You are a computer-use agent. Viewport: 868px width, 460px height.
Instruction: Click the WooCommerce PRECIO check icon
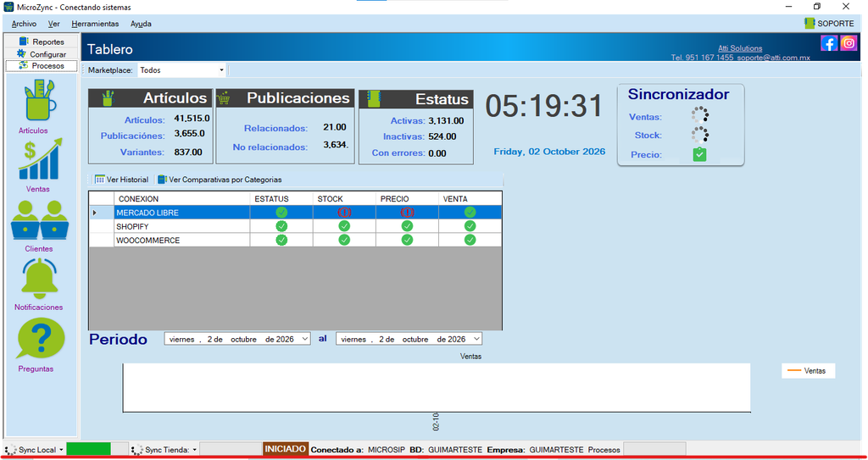[408, 240]
